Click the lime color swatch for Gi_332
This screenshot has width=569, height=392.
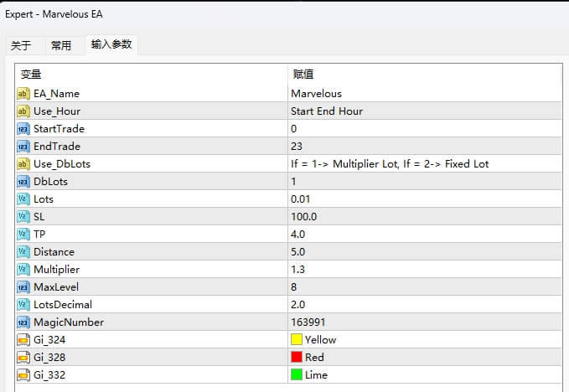pyautogui.click(x=296, y=375)
